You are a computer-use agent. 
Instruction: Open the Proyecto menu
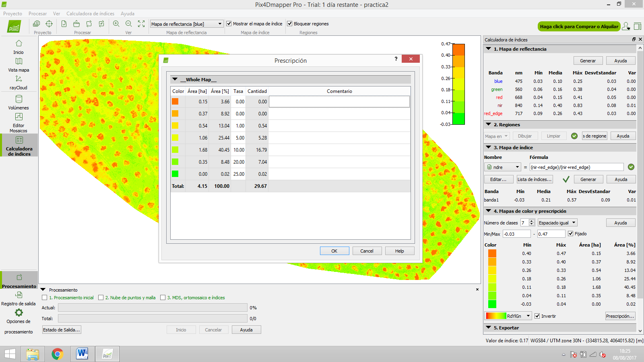tap(13, 14)
